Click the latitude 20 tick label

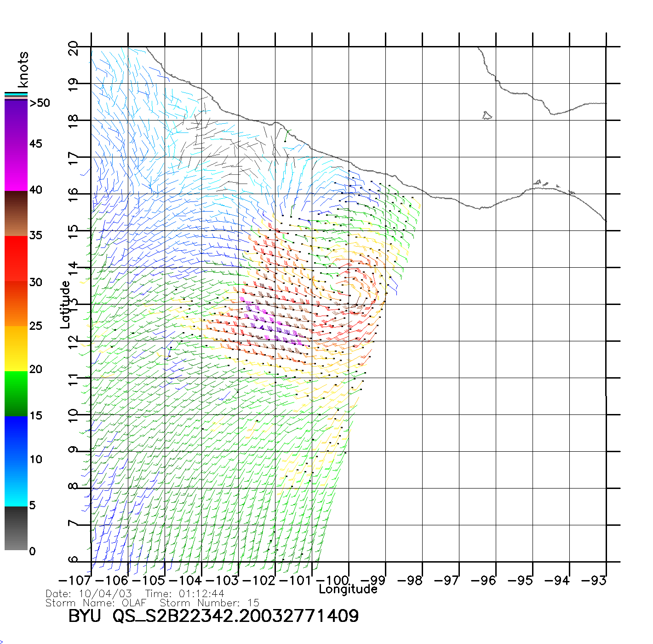click(74, 48)
